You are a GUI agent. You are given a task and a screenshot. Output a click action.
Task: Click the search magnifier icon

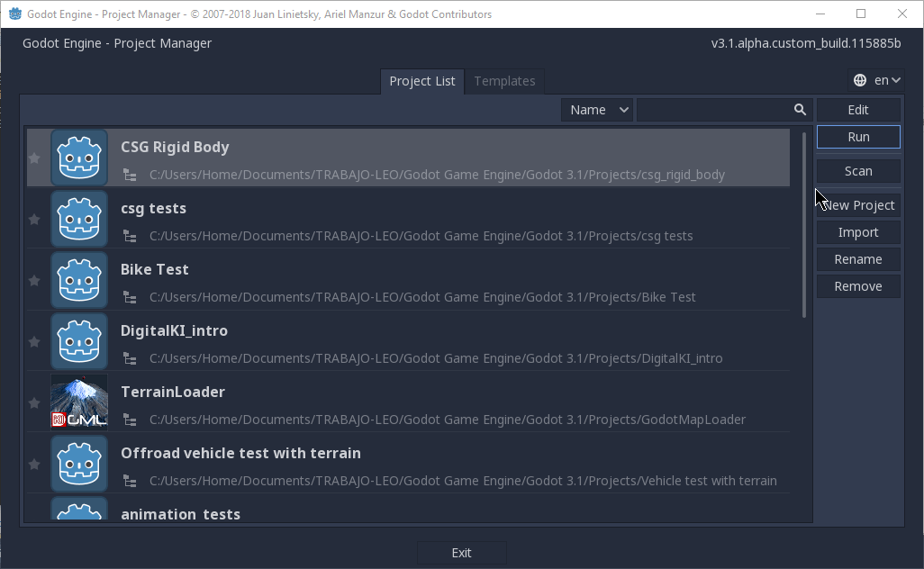pyautogui.click(x=800, y=110)
